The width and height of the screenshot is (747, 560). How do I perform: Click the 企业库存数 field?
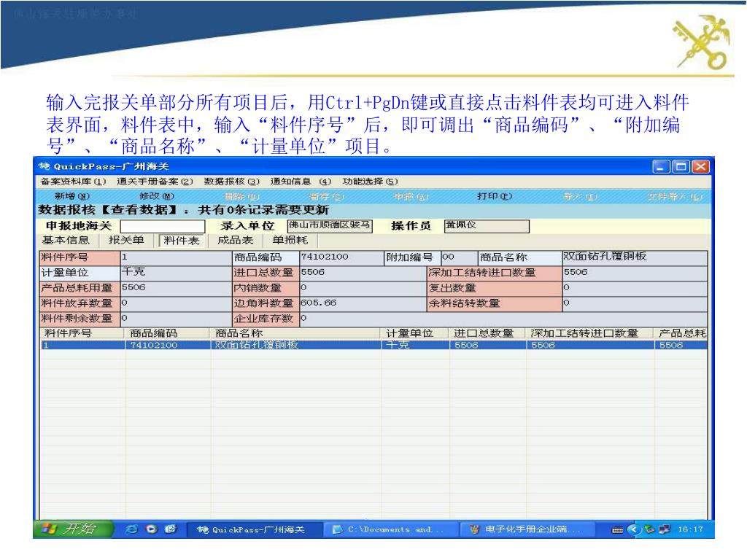[503, 319]
